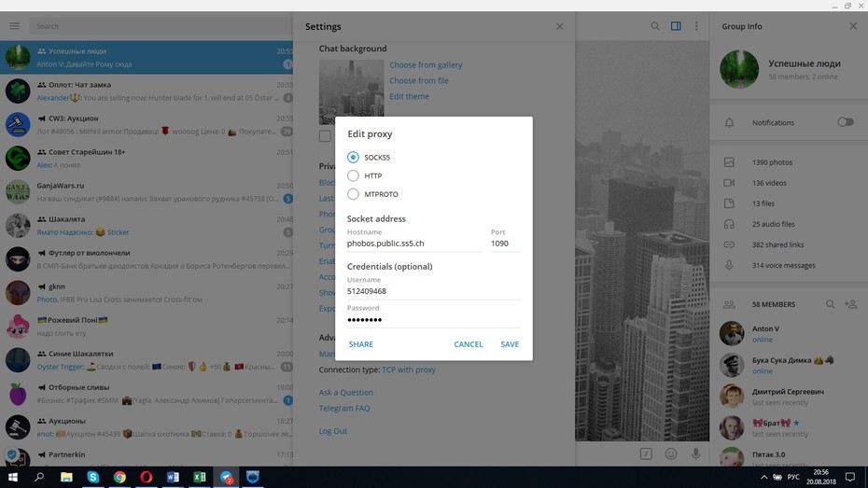This screenshot has width=868, height=488.
Task: Open Telegram FAQ link
Action: coord(344,409)
